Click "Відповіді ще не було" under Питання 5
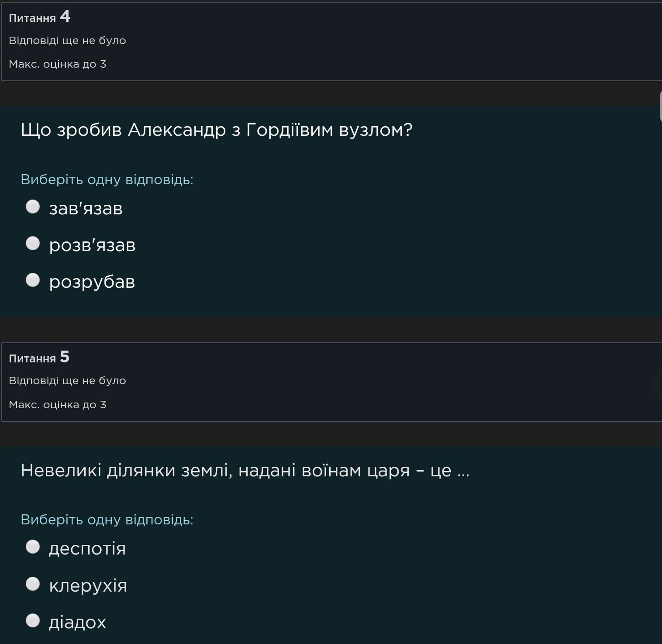The width and height of the screenshot is (662, 644). [x=67, y=381]
